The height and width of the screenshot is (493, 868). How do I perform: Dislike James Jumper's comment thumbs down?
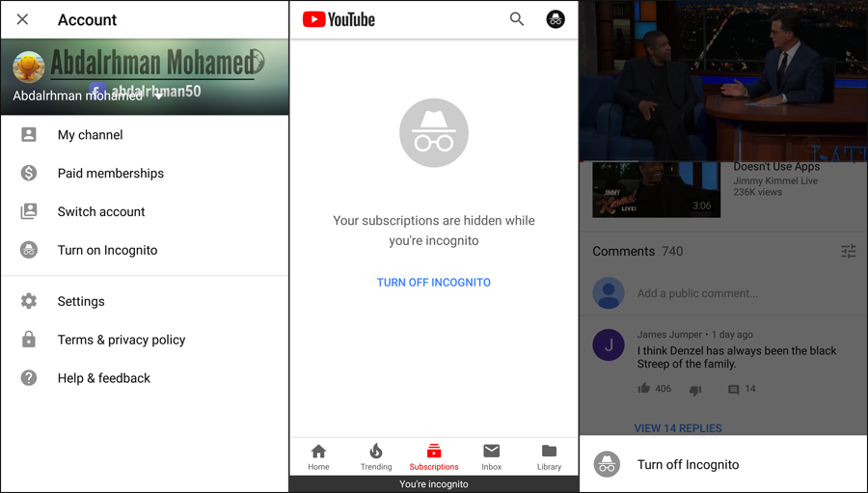pyautogui.click(x=695, y=390)
